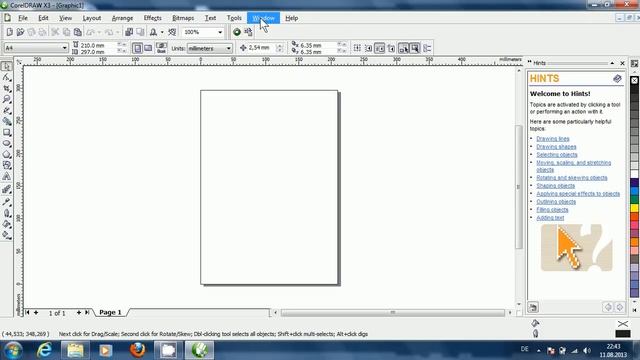The width and height of the screenshot is (640, 360).
Task: Toggle Snap to Guidelines button
Action: click(x=369, y=48)
